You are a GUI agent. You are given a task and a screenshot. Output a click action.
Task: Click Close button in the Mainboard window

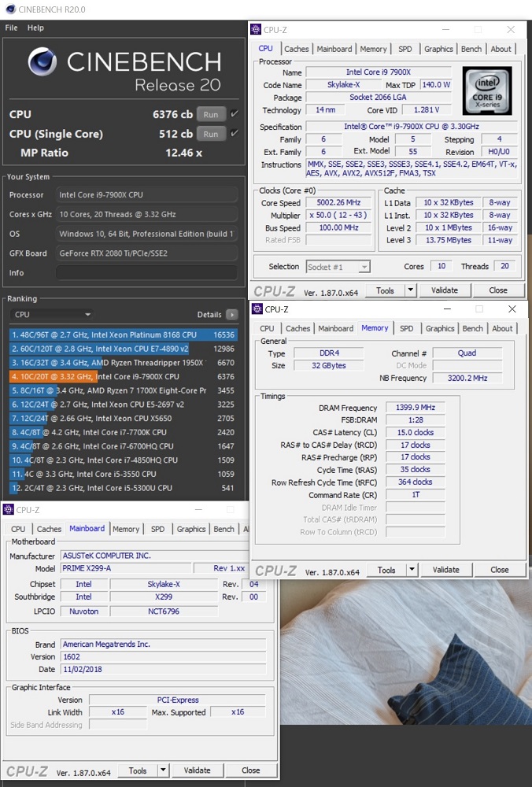coord(251,770)
